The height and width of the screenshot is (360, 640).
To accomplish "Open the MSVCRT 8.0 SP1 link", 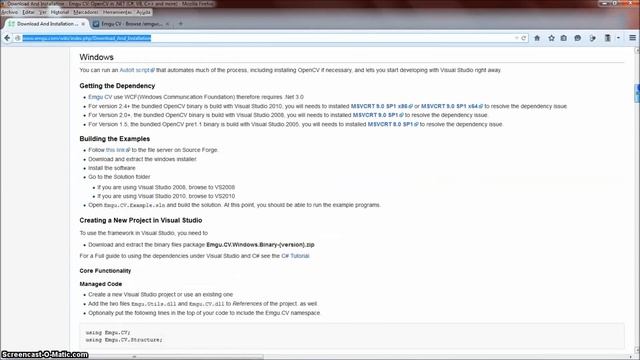I will click(393, 124).
